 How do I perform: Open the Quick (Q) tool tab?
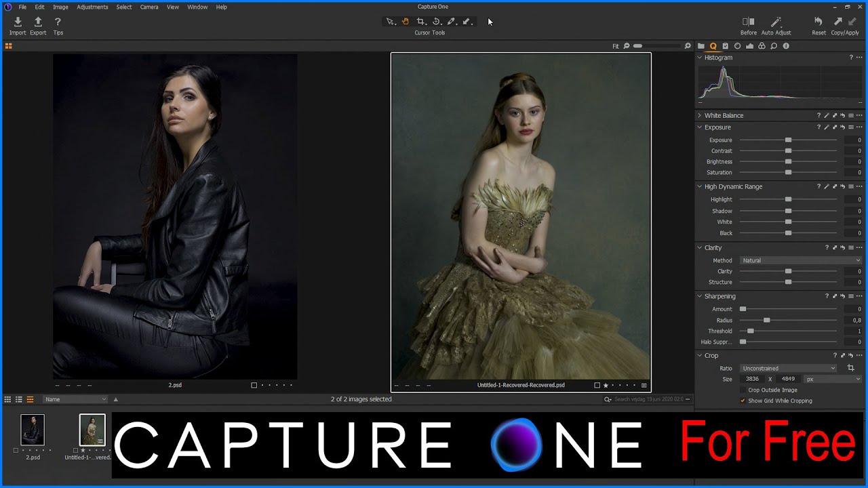[713, 46]
